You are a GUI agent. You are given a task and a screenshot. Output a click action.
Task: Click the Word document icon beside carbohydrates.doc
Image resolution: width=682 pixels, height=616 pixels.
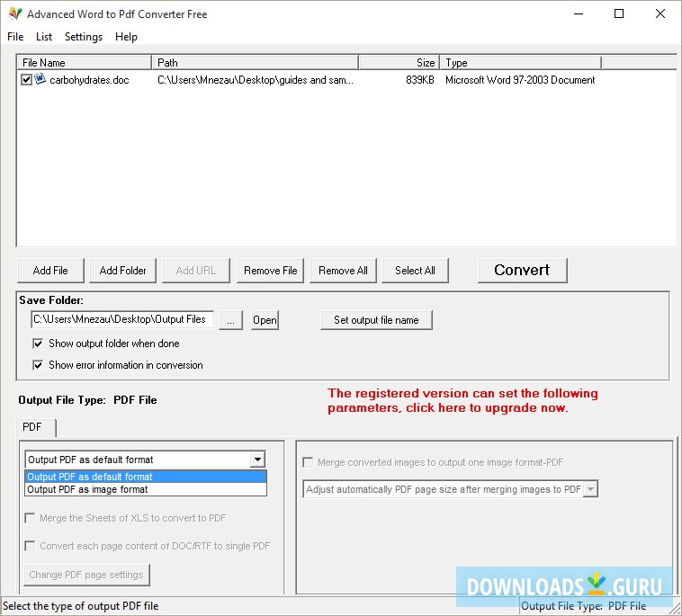tap(40, 79)
